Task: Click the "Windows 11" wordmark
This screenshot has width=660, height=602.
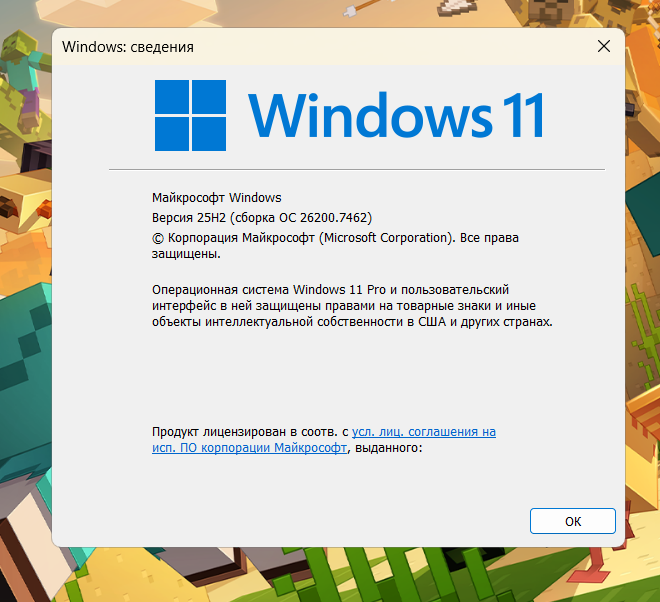Action: pyautogui.click(x=397, y=115)
